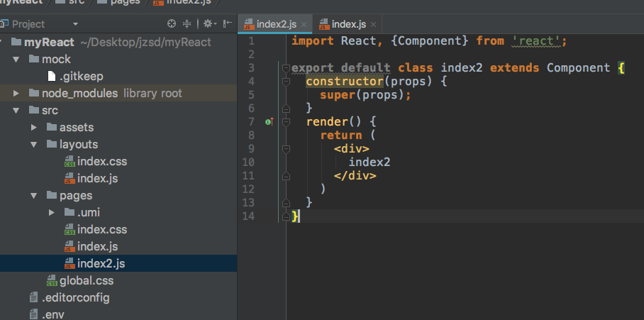644x320 pixels.
Task: Click the scroll from source target icon
Action: (x=171, y=23)
